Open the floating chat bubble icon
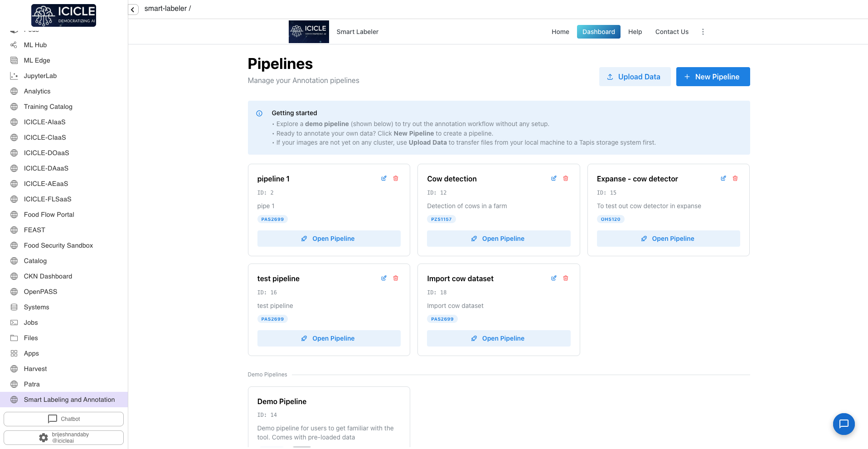868x449 pixels. coord(844,424)
